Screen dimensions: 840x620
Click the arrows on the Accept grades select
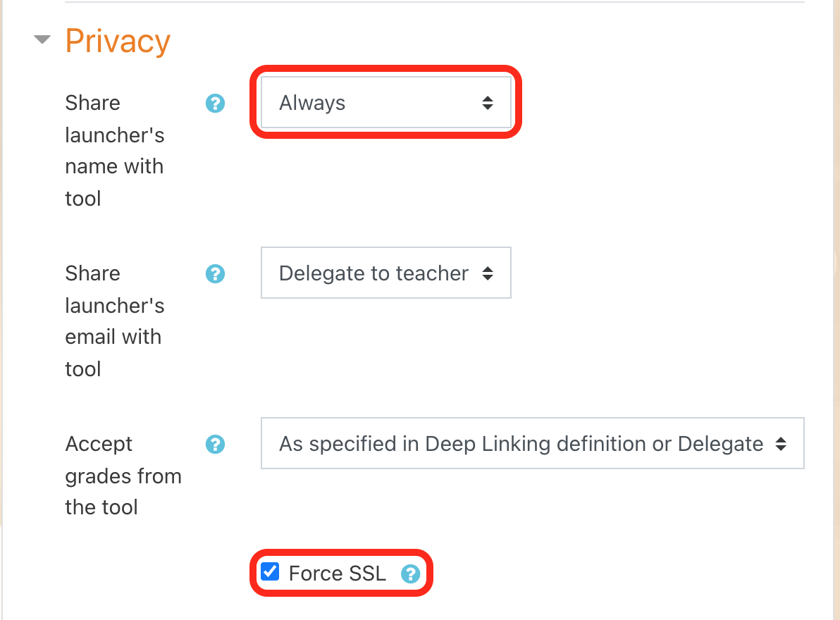(x=780, y=444)
